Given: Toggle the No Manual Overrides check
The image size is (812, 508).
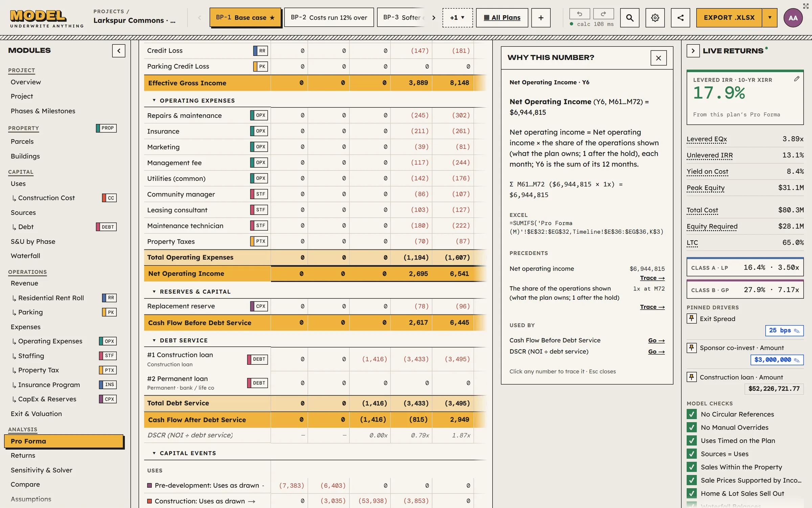Looking at the screenshot, I should click(692, 427).
